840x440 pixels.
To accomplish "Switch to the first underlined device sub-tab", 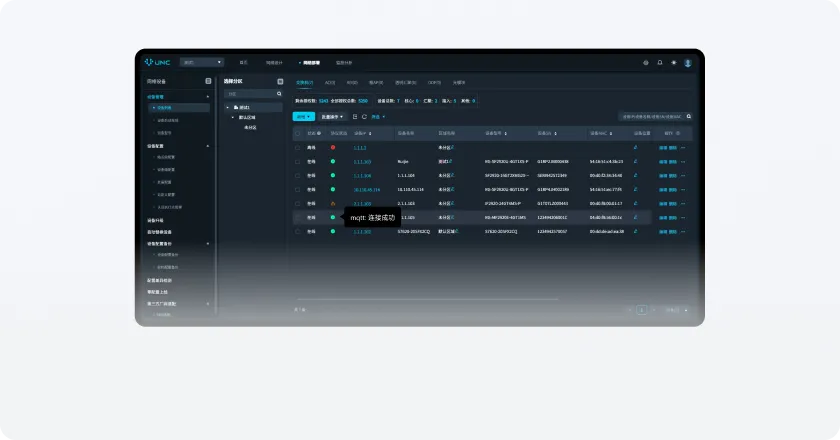I will [304, 83].
